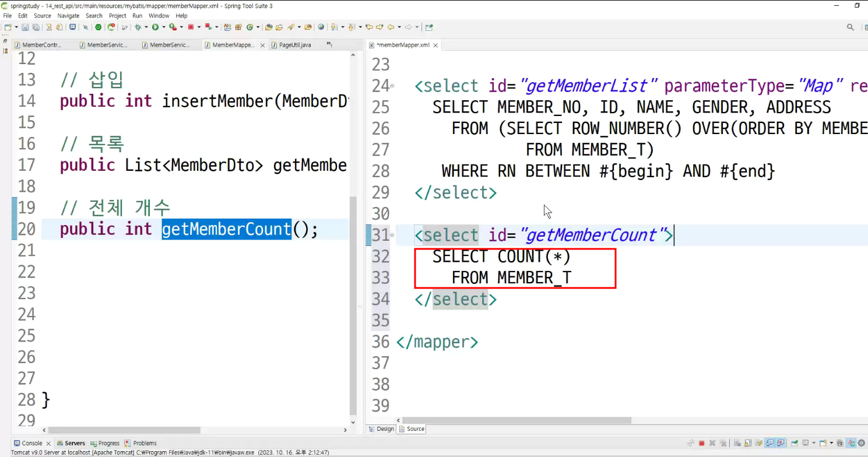The width and height of the screenshot is (868, 457).
Task: Open the Servers view tab
Action: click(71, 444)
